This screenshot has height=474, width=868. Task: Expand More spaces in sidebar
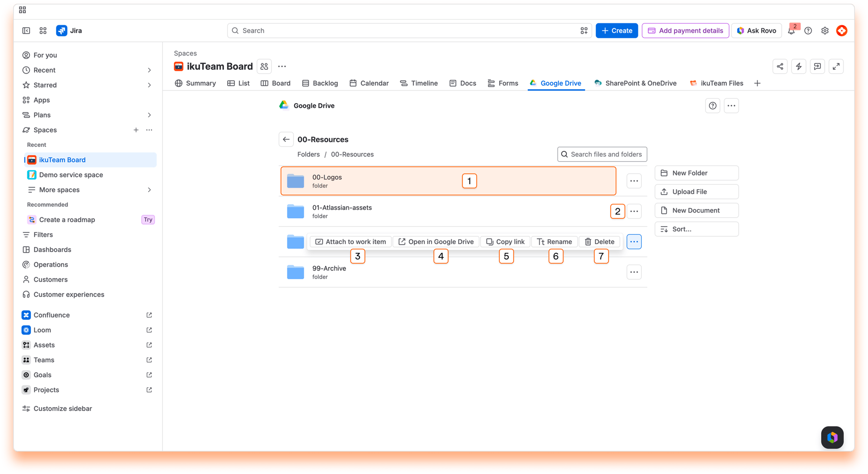tap(149, 190)
